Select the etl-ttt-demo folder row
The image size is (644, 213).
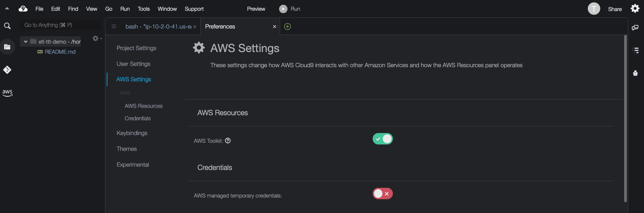[x=50, y=42]
